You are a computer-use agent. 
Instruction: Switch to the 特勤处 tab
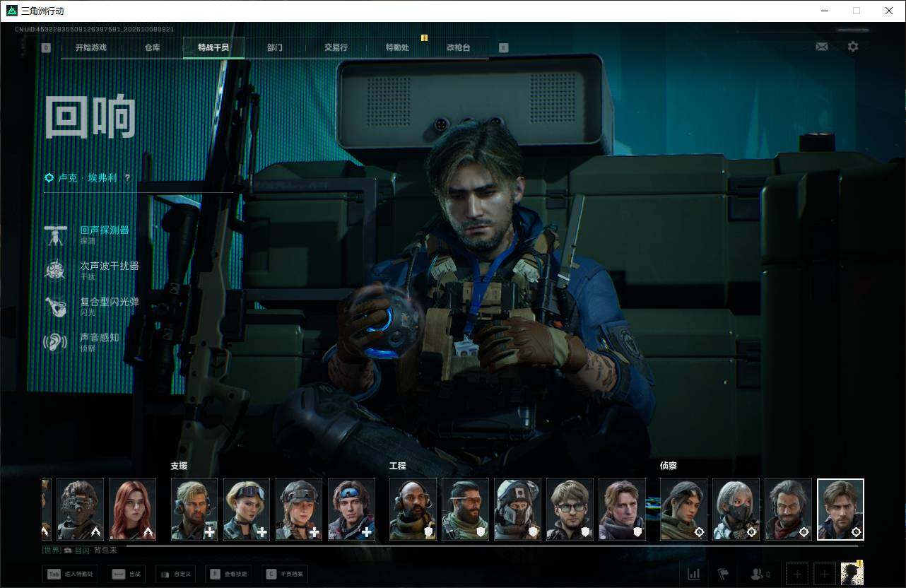coord(397,48)
